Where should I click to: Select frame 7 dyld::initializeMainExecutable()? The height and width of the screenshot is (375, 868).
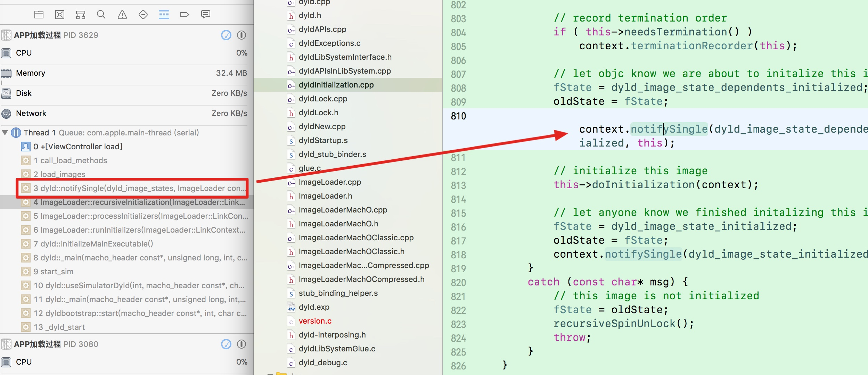pos(93,244)
